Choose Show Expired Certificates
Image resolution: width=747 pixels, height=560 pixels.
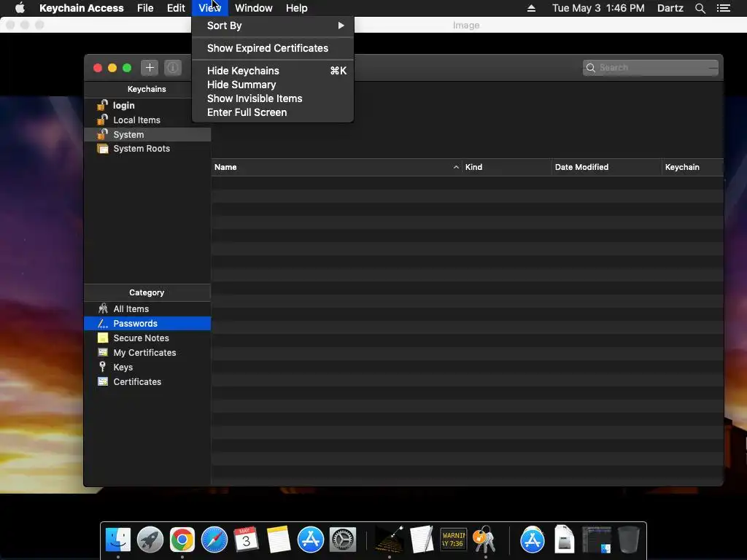coord(273,48)
